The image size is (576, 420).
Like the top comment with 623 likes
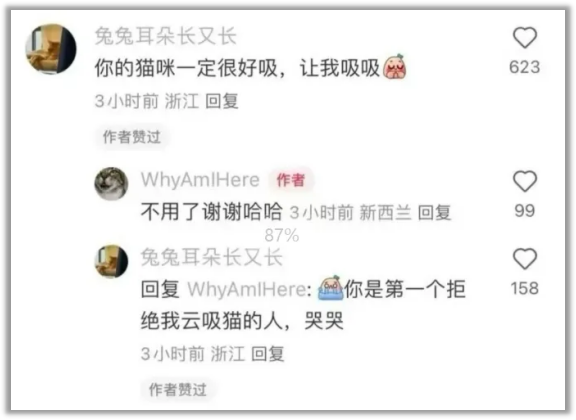click(525, 38)
